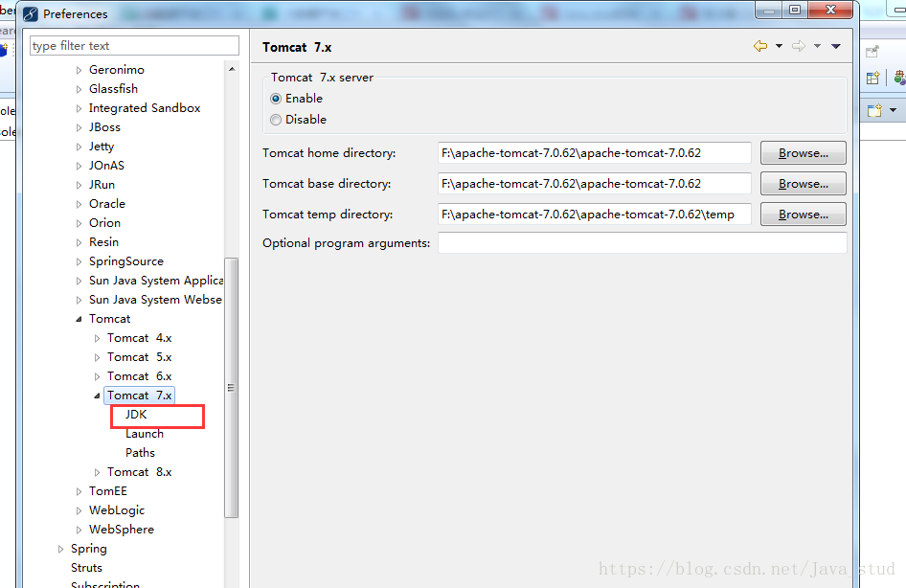Expand the Spring tree node
Viewport: 906px width, 588px height.
point(60,550)
